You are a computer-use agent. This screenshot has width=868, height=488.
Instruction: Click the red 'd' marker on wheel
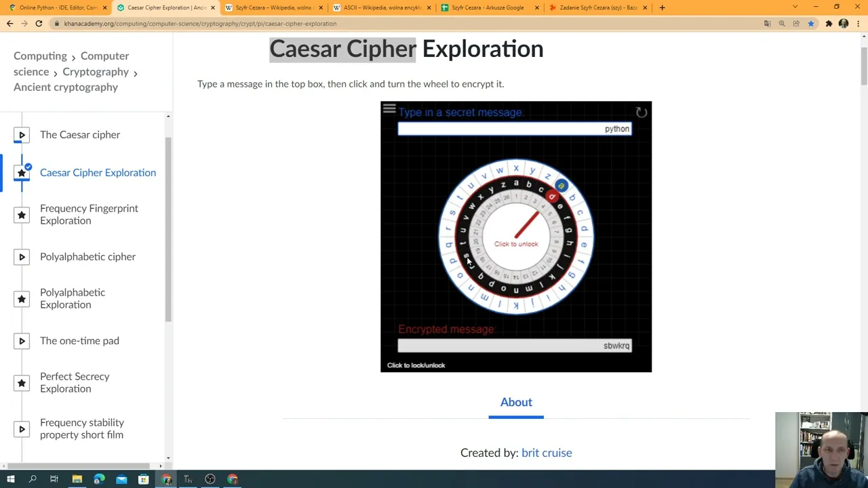coord(552,197)
